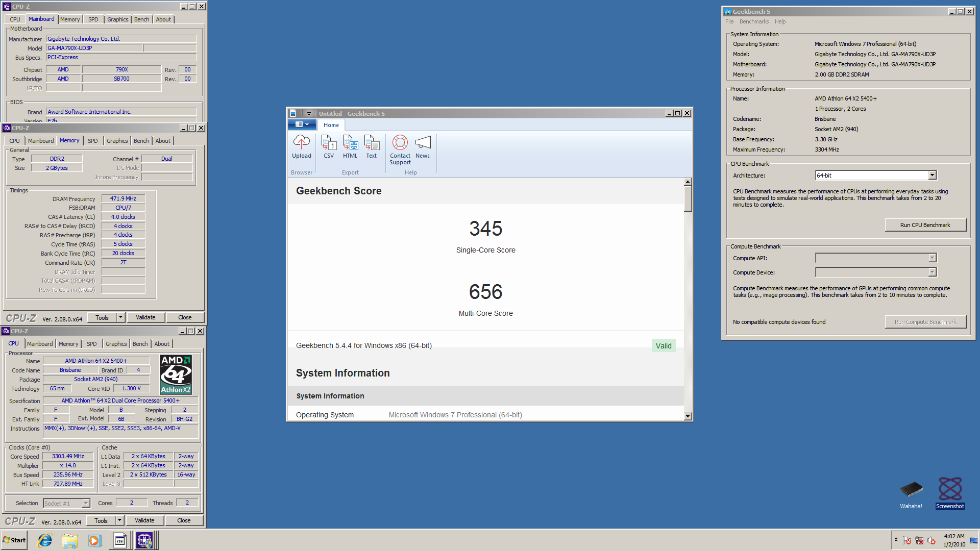The image size is (980, 551).
Task: Export the result as Text
Action: 372,147
